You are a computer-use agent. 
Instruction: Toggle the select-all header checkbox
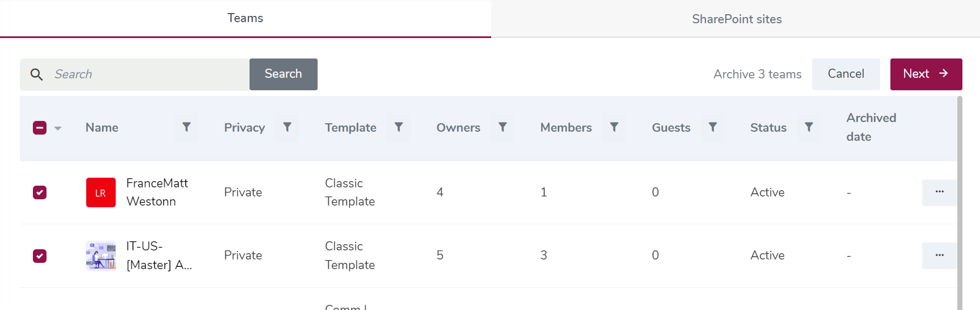(40, 128)
